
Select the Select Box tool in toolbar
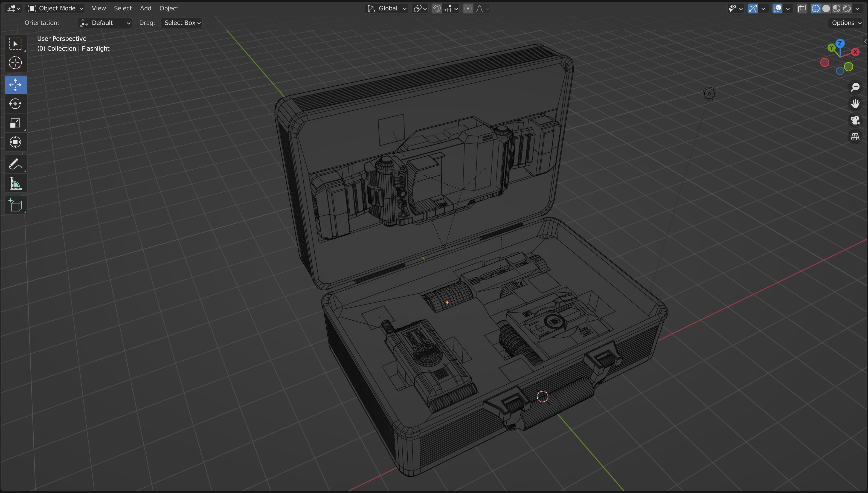click(16, 44)
